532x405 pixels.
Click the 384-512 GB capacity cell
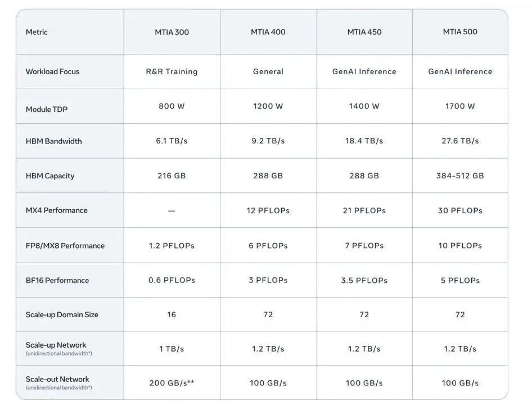[459, 176]
